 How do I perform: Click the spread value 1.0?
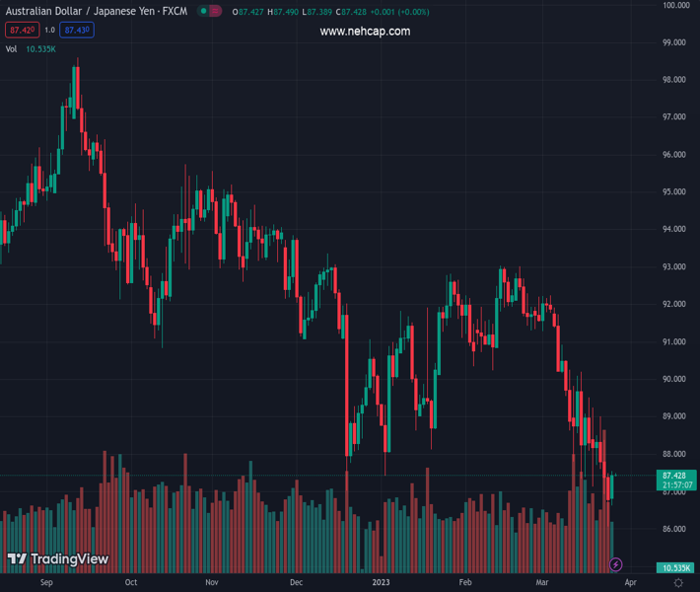[x=49, y=30]
